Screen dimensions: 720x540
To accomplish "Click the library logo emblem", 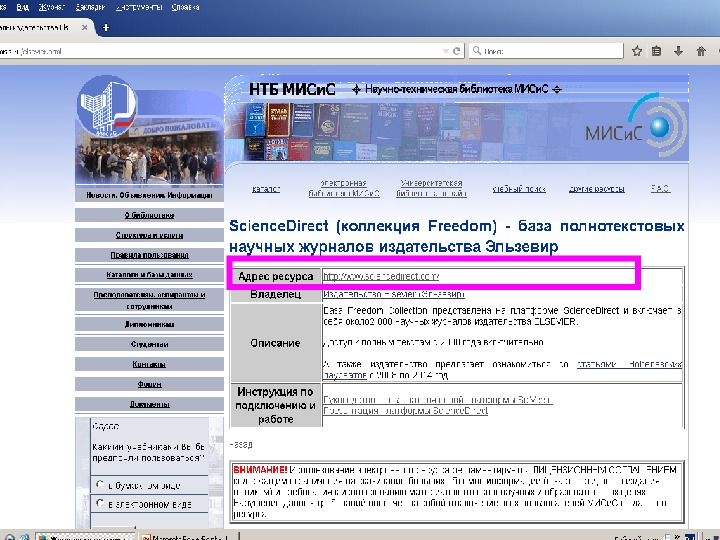I will [107, 106].
